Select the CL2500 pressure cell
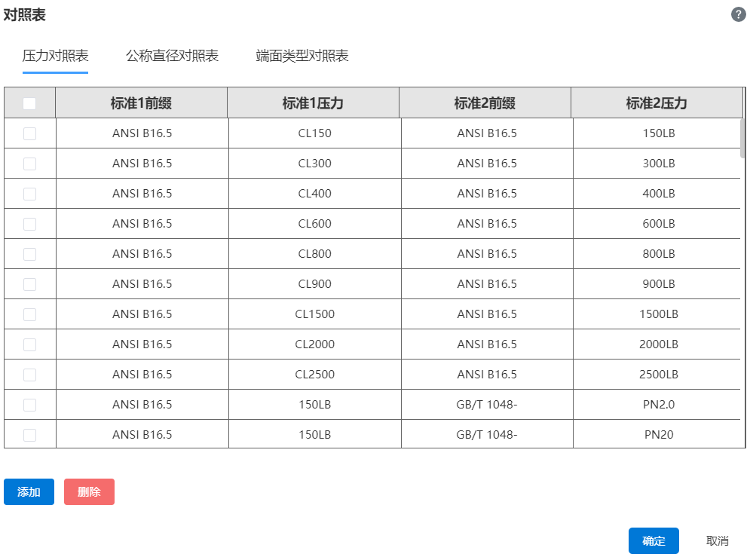The width and height of the screenshot is (750, 560). (x=315, y=374)
